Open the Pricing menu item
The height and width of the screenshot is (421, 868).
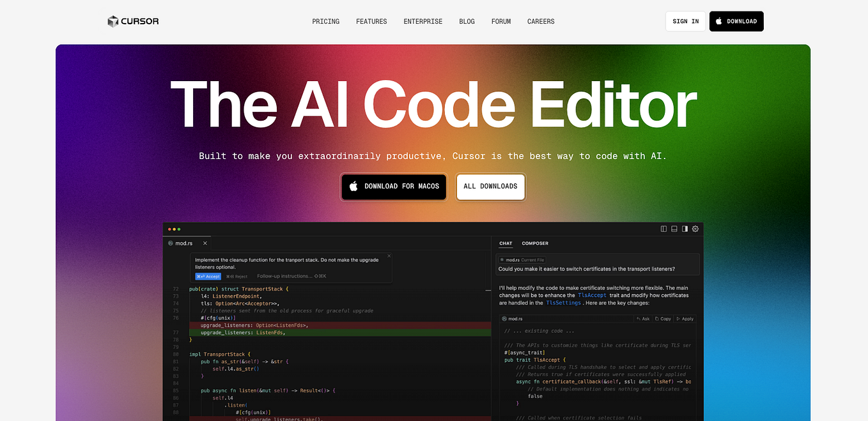326,21
